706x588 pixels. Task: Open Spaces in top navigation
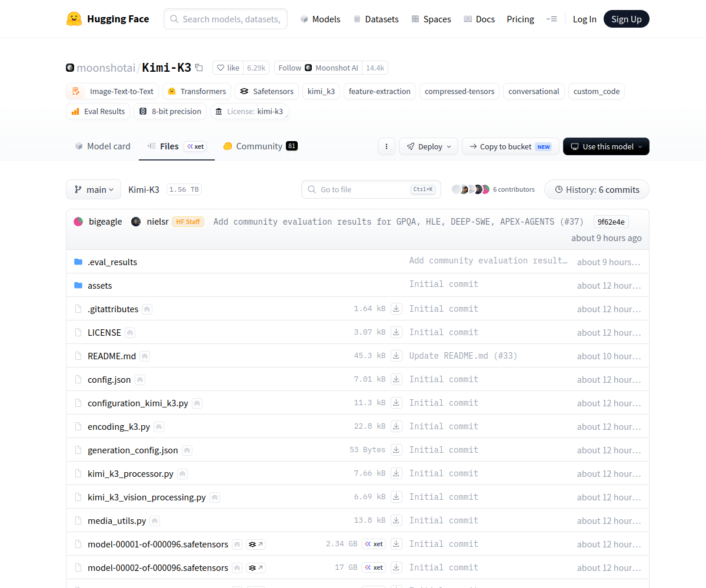[431, 19]
